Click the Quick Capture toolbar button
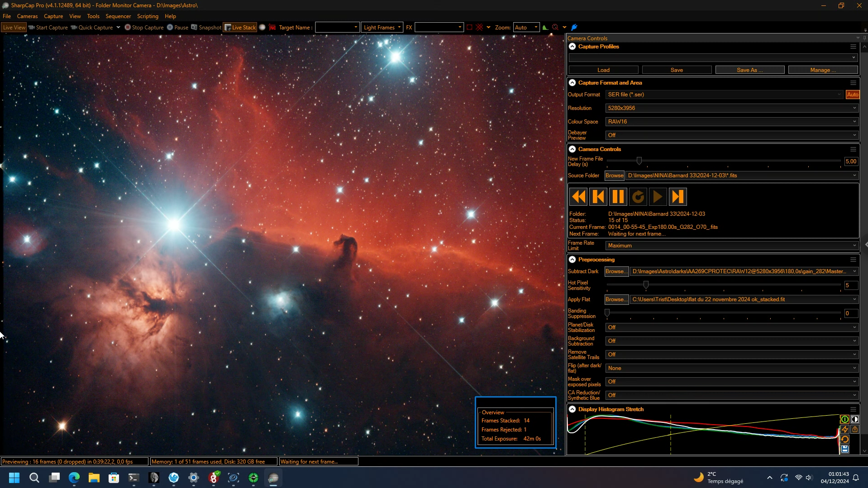Viewport: 868px width, 488px height. [92, 28]
